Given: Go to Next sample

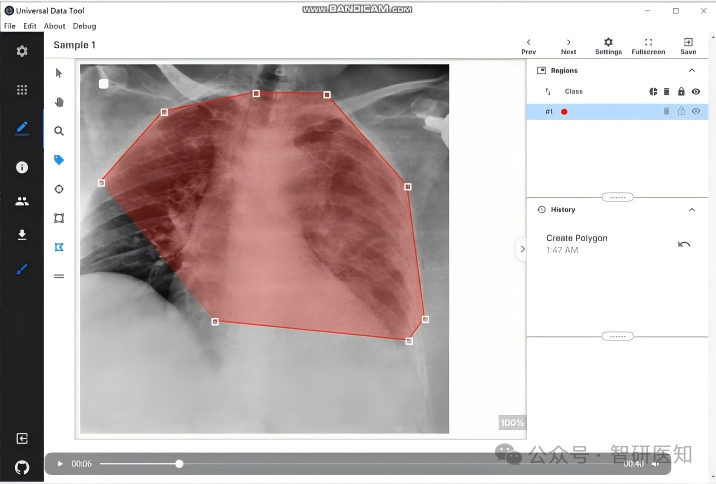Looking at the screenshot, I should 568,46.
